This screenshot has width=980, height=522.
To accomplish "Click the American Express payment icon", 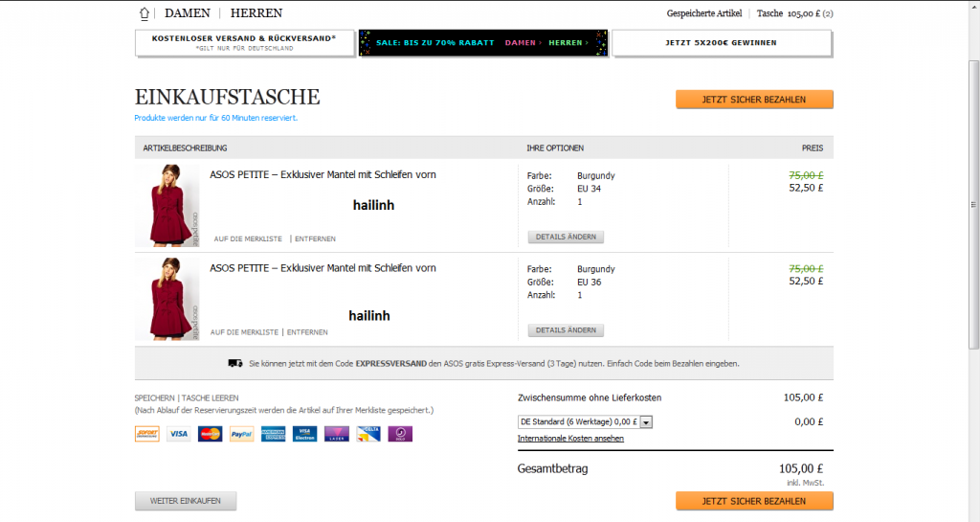I will 273,434.
